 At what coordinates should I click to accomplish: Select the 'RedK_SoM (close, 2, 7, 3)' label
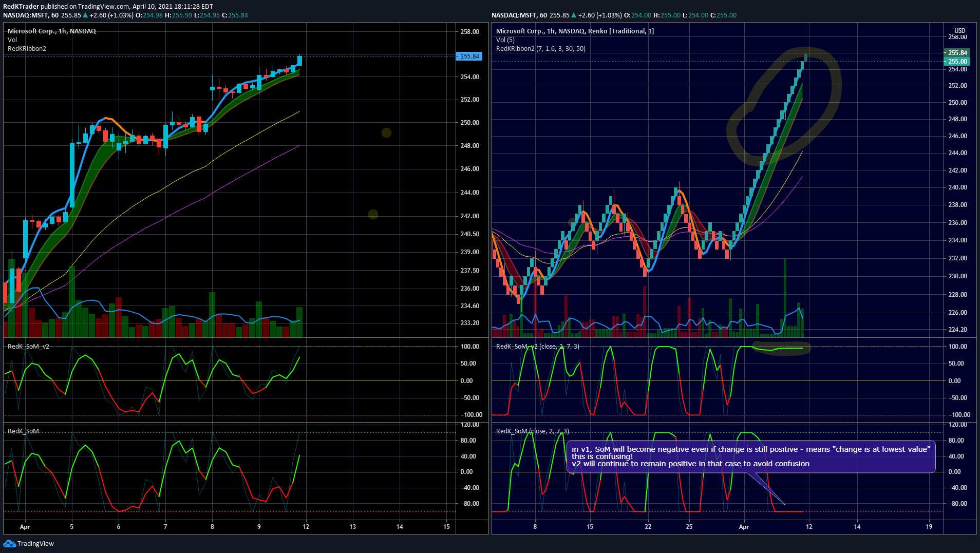coord(533,431)
